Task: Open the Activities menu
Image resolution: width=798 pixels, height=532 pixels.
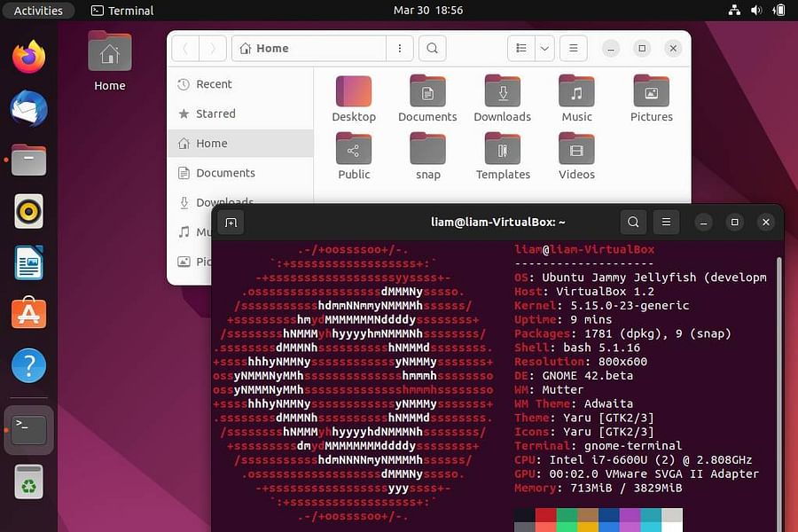Action: (38, 10)
